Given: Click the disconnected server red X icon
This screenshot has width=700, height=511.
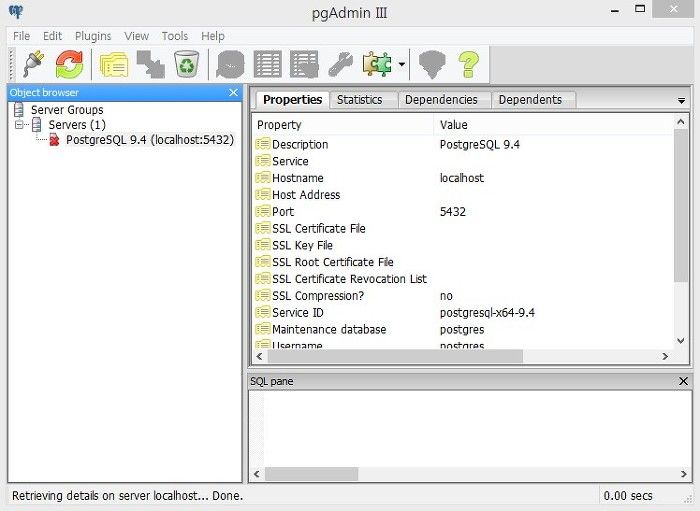Looking at the screenshot, I should coord(54,140).
